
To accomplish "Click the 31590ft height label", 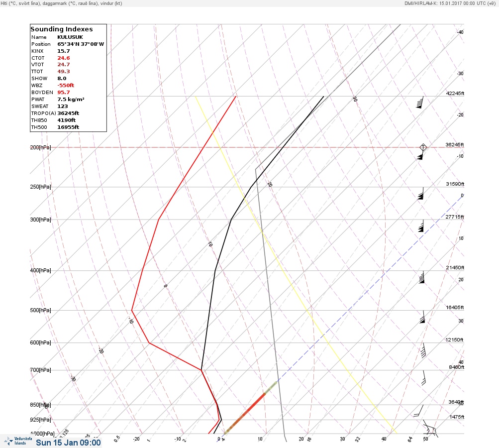I will pos(455,184).
